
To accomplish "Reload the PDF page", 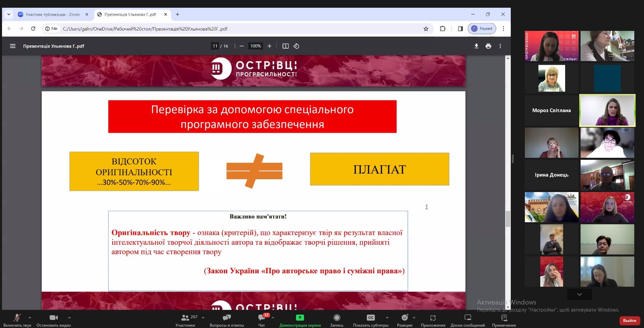I will coord(33,29).
